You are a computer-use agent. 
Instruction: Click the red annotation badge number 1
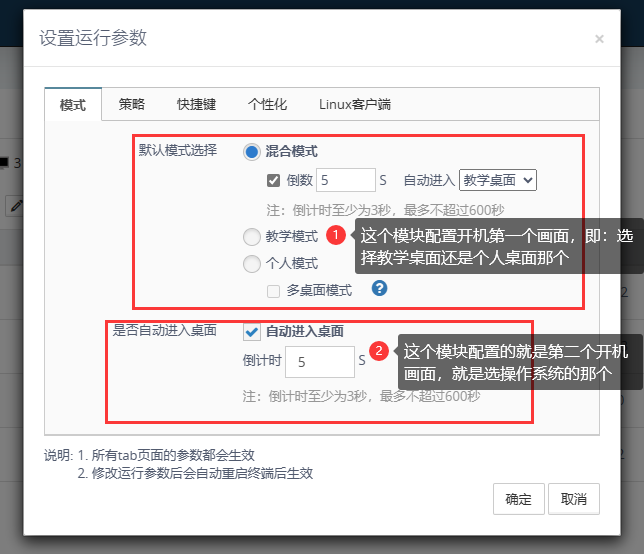tap(337, 235)
